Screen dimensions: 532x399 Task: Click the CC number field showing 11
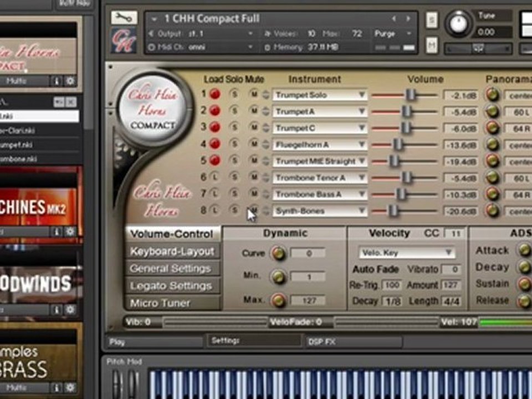[x=455, y=234]
